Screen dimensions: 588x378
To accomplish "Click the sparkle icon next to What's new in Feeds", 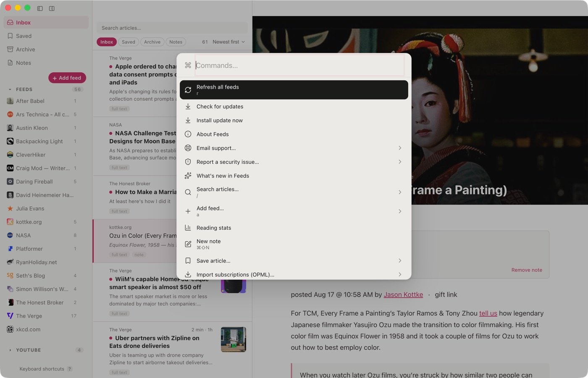I will coord(188,176).
